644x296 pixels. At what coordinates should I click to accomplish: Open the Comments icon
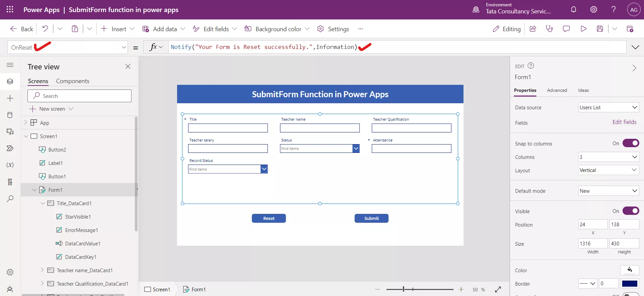(566, 29)
